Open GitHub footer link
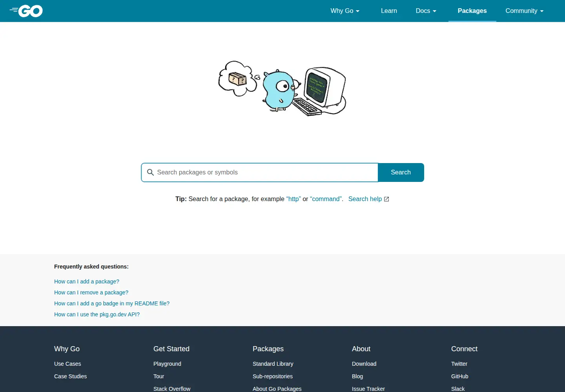Screen dimensions: 565x392 point(460,376)
